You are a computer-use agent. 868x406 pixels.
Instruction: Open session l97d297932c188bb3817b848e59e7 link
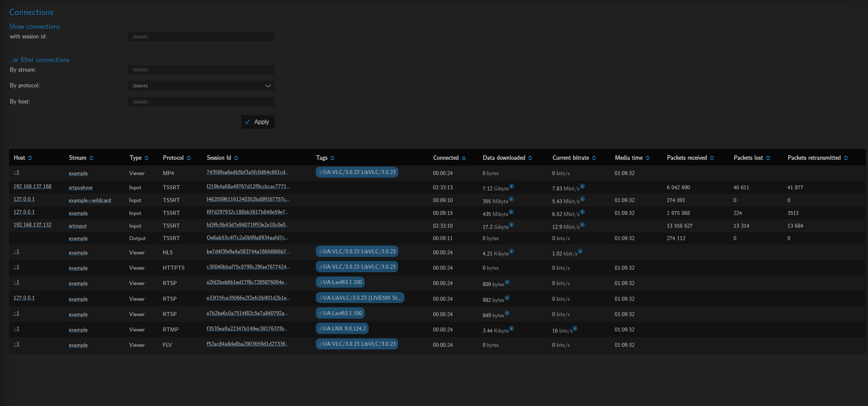(247, 212)
